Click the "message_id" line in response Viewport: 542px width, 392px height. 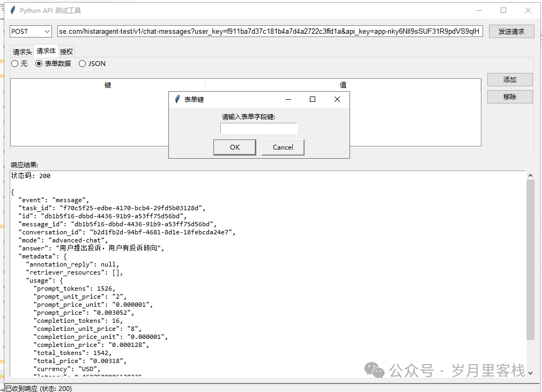[x=117, y=224]
